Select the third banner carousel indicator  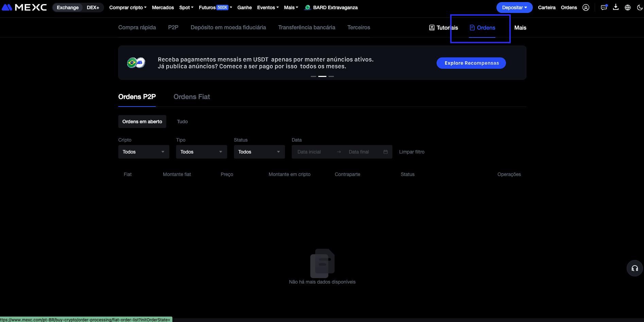click(331, 76)
